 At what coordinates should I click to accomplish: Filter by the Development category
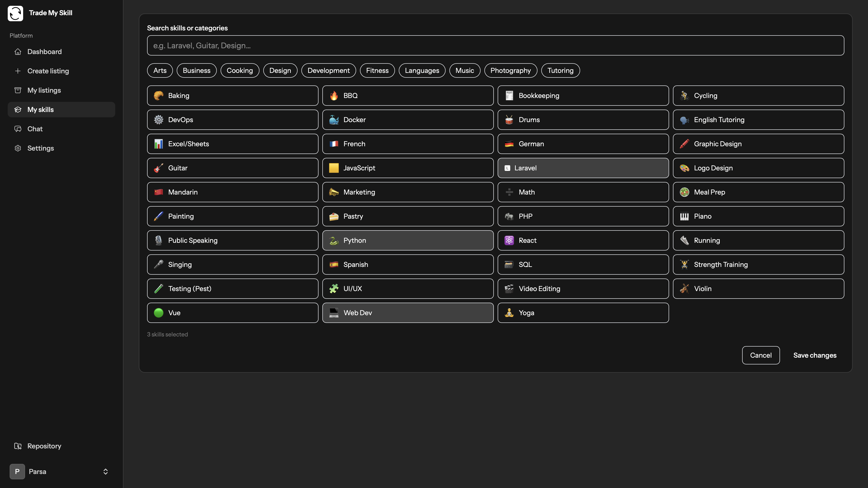328,70
